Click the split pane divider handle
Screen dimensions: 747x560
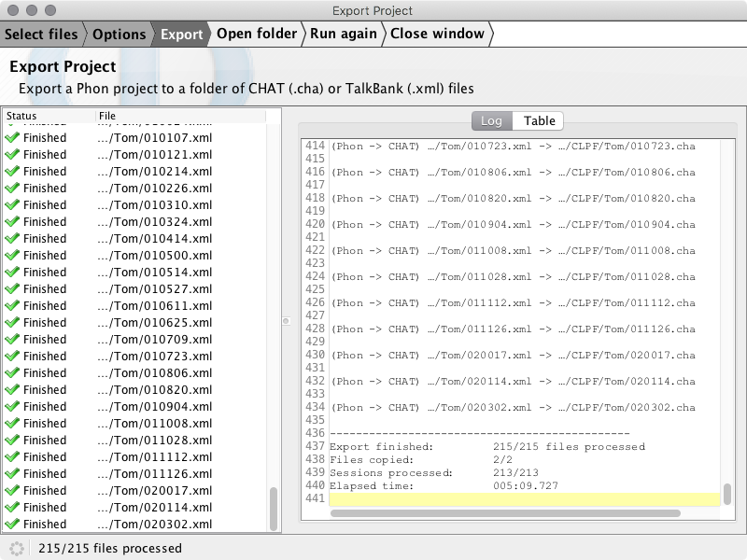pos(286,321)
